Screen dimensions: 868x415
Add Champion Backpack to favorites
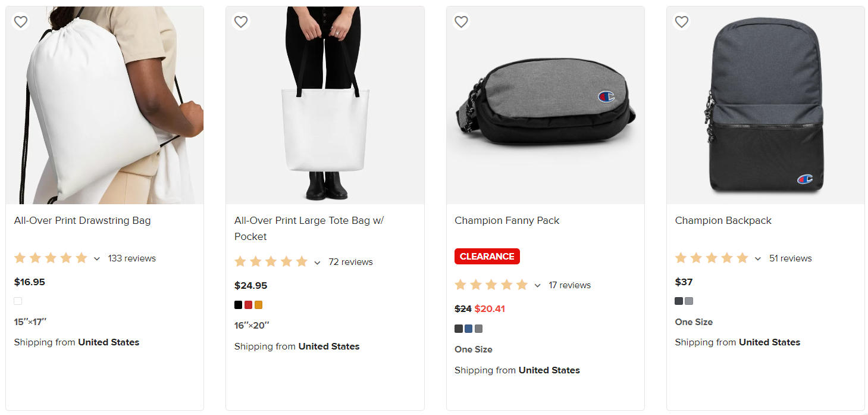click(x=681, y=21)
